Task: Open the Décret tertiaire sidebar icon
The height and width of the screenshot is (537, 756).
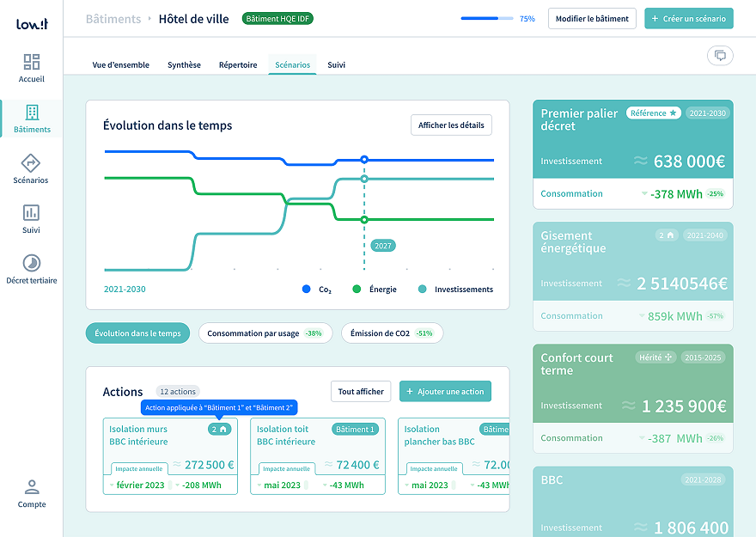Action: click(x=31, y=263)
